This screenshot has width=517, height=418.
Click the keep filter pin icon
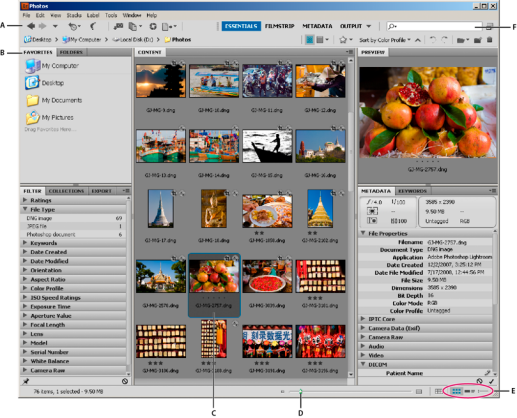(x=26, y=381)
